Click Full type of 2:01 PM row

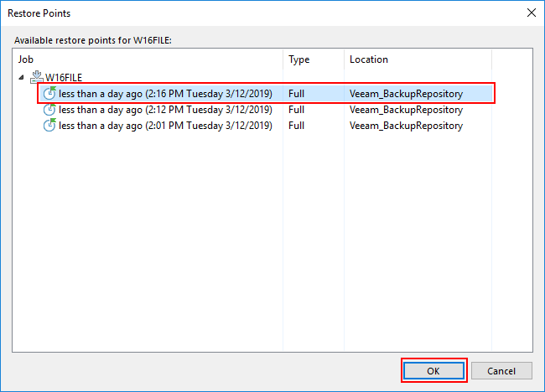pyautogui.click(x=297, y=126)
